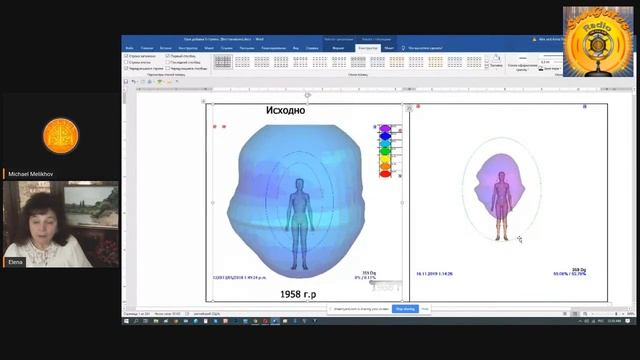Click the Stop sharing button

click(x=405, y=309)
